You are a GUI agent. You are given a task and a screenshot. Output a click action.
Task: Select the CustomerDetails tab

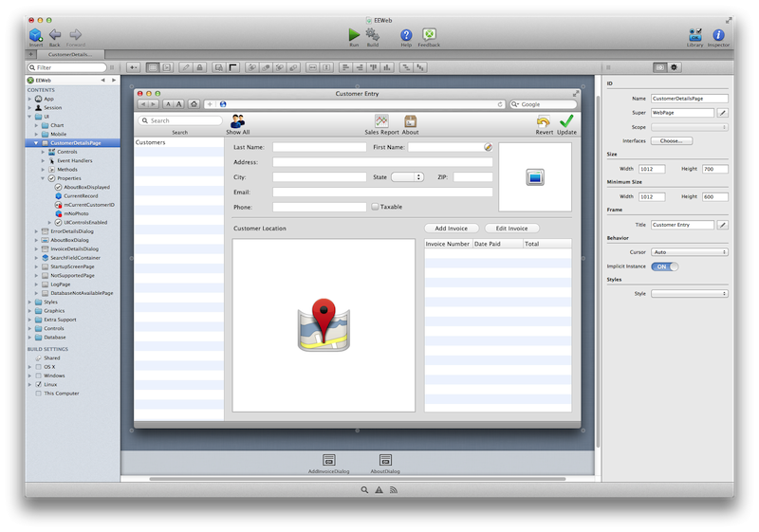tap(69, 54)
